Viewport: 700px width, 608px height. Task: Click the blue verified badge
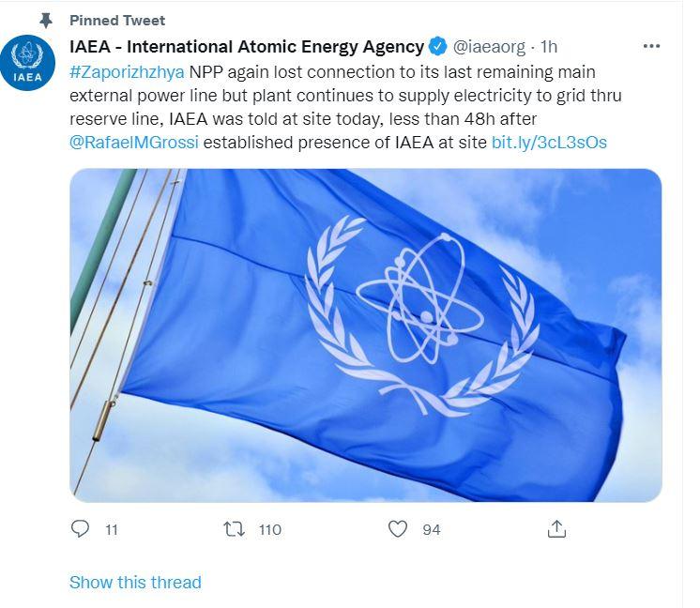click(437, 46)
